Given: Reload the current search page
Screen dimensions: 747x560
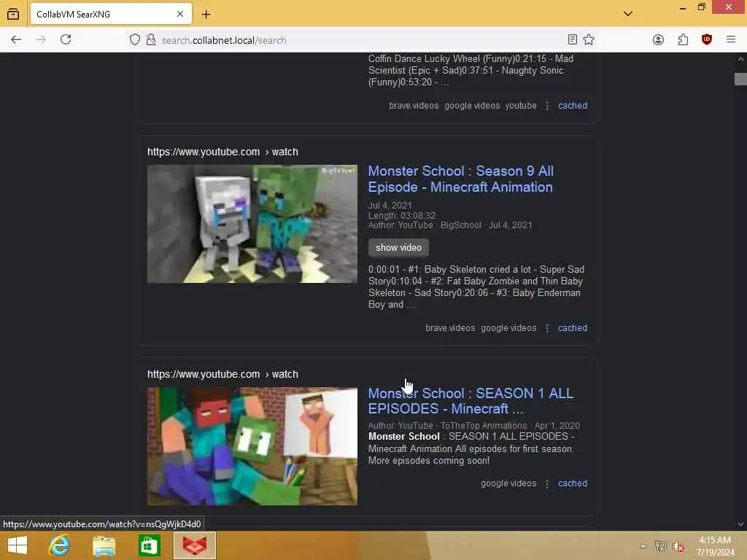Looking at the screenshot, I should click(66, 39).
